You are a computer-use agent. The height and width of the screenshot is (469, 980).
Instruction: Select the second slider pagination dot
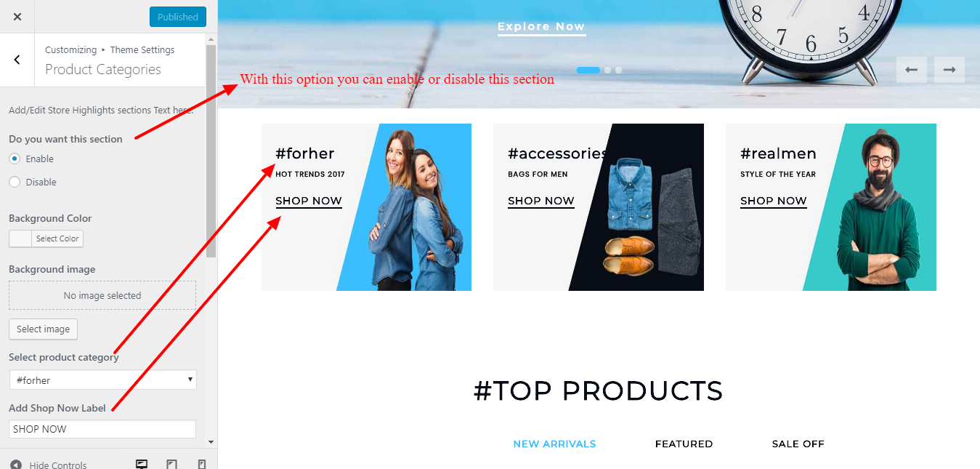click(x=608, y=71)
